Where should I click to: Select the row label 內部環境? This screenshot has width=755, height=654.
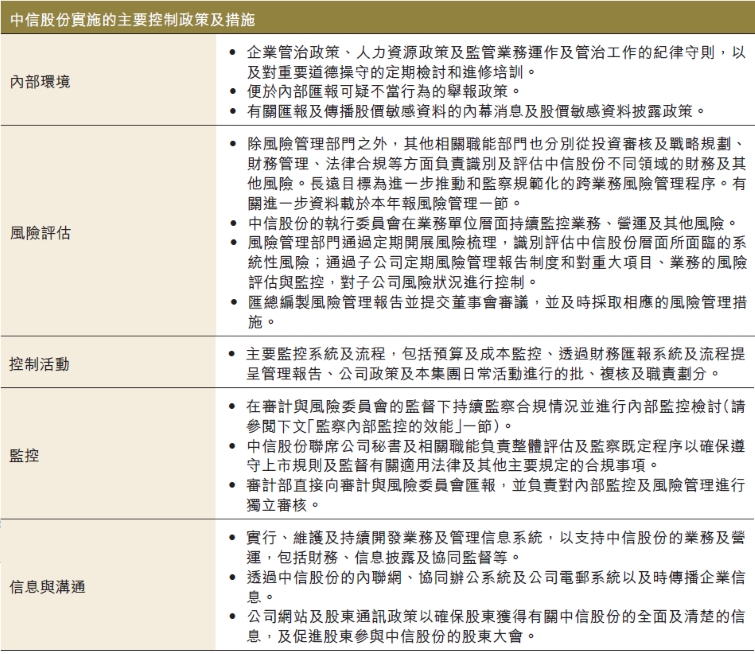pos(40,82)
